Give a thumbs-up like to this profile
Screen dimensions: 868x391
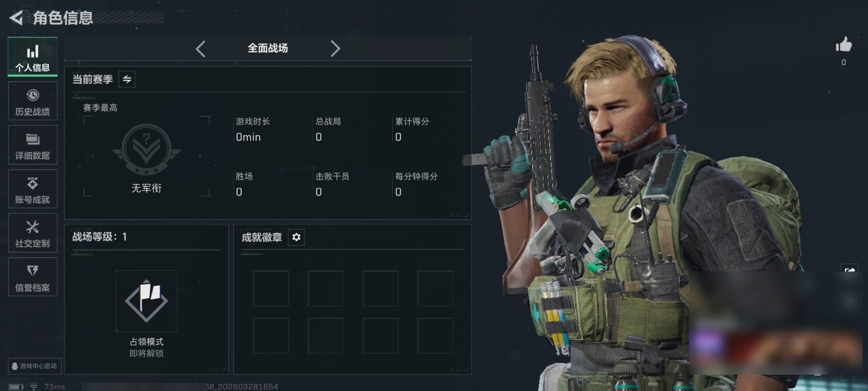click(844, 45)
